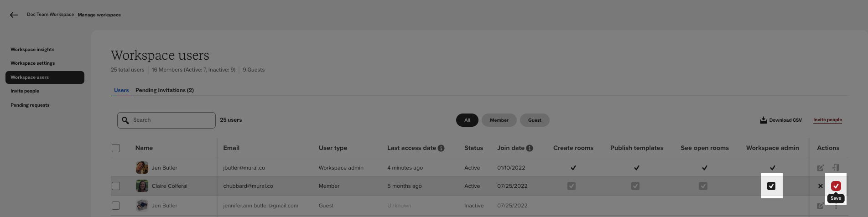Click the Name column header
The image size is (868, 217).
[144, 148]
